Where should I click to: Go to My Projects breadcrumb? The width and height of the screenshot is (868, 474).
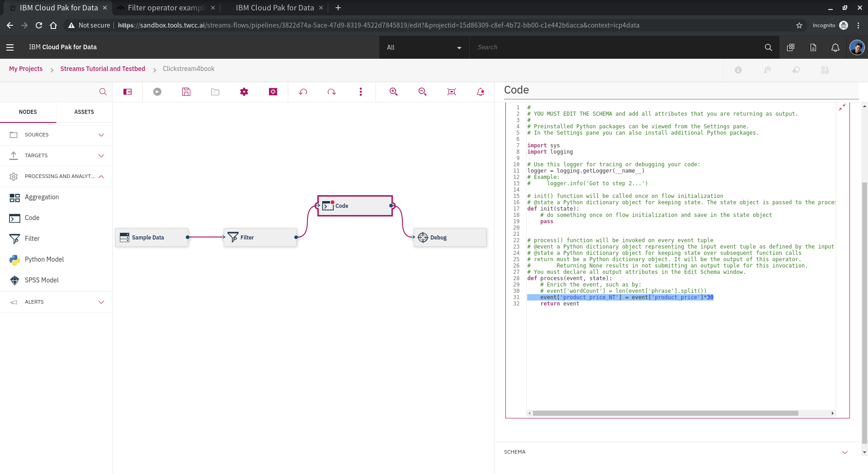click(x=26, y=69)
